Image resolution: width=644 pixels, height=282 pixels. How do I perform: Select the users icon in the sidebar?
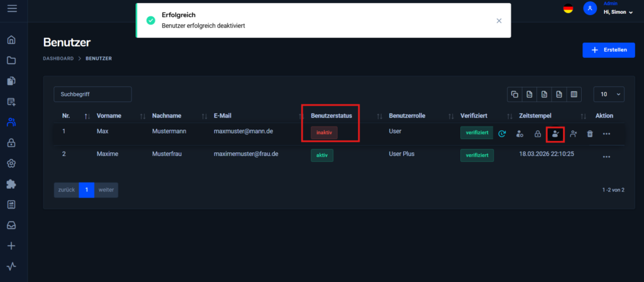11,122
